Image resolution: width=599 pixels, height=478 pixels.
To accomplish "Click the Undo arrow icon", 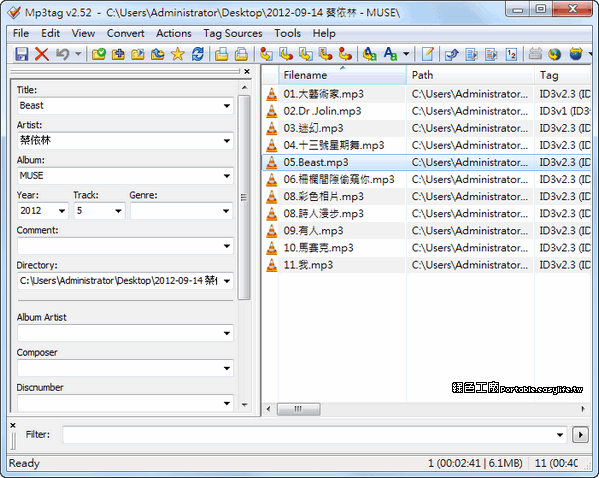I will (x=63, y=54).
